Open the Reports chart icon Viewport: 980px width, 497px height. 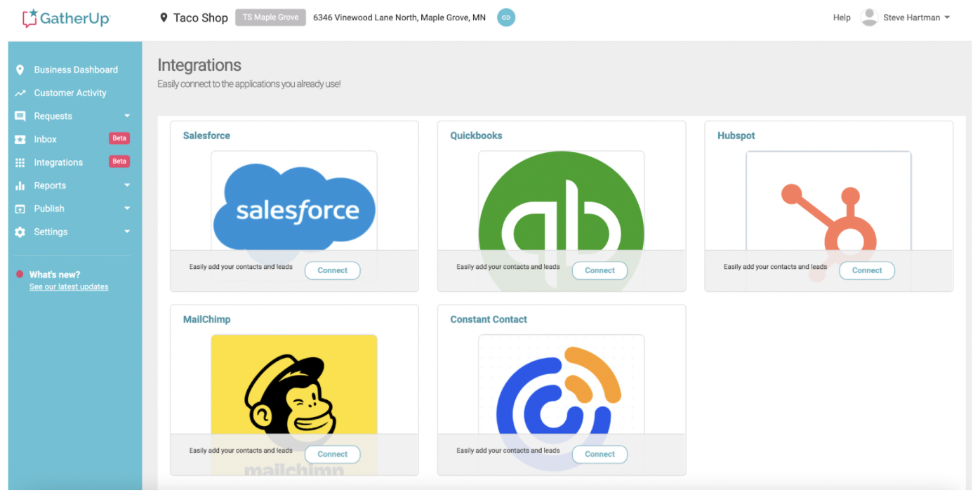[20, 185]
